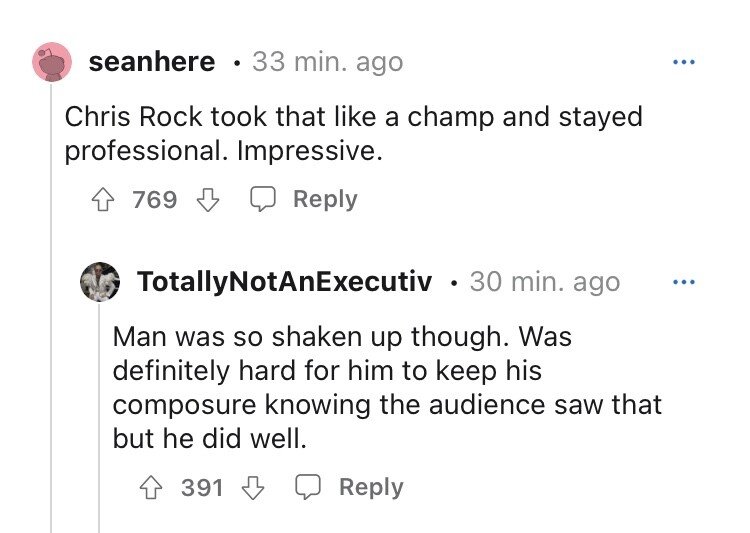This screenshot has width=750, height=533.
Task: Collapse the nested reply thread line
Action: pyautogui.click(x=99, y=420)
